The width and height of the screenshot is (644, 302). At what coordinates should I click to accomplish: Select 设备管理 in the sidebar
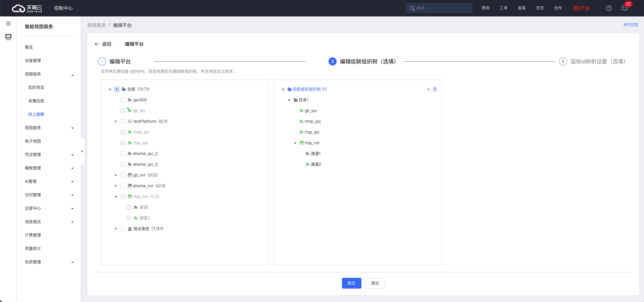33,61
